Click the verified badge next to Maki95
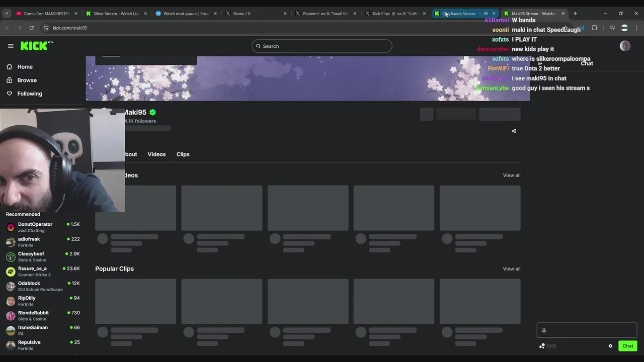The image size is (644, 362). [x=152, y=113]
